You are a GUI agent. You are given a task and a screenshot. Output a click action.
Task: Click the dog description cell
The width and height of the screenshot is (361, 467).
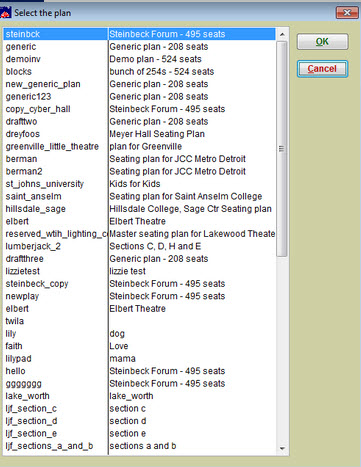tap(117, 334)
